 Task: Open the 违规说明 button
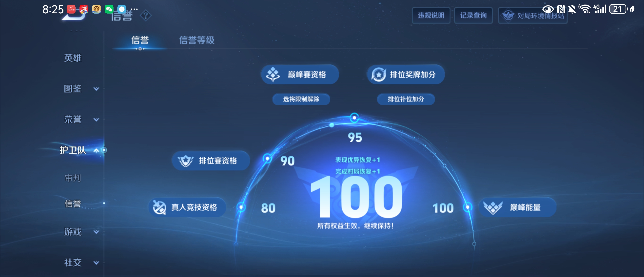(431, 16)
